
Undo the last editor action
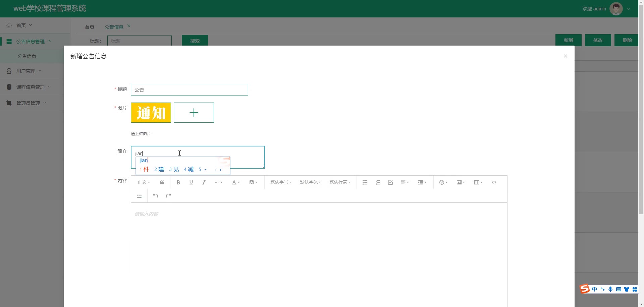point(156,196)
